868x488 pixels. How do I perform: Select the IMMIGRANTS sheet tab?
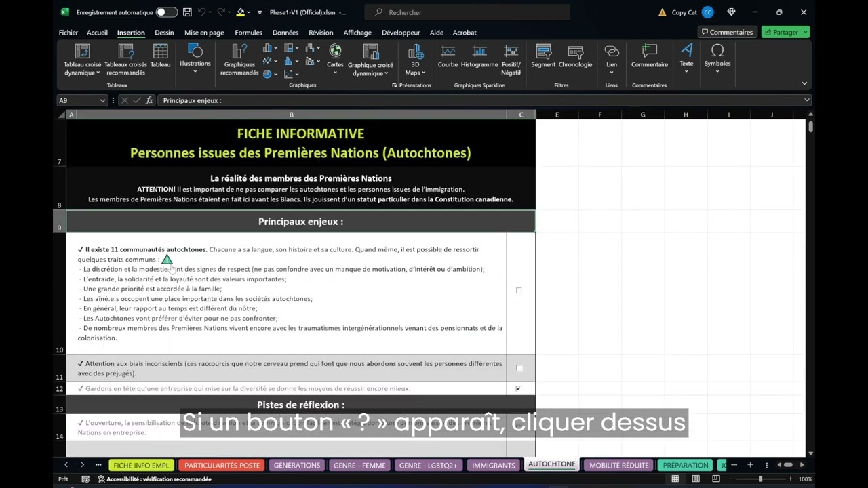click(493, 465)
